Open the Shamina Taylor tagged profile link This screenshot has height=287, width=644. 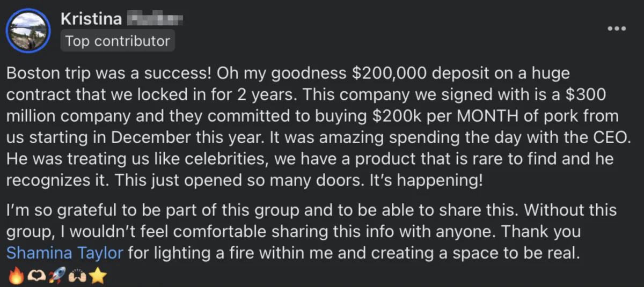65,253
